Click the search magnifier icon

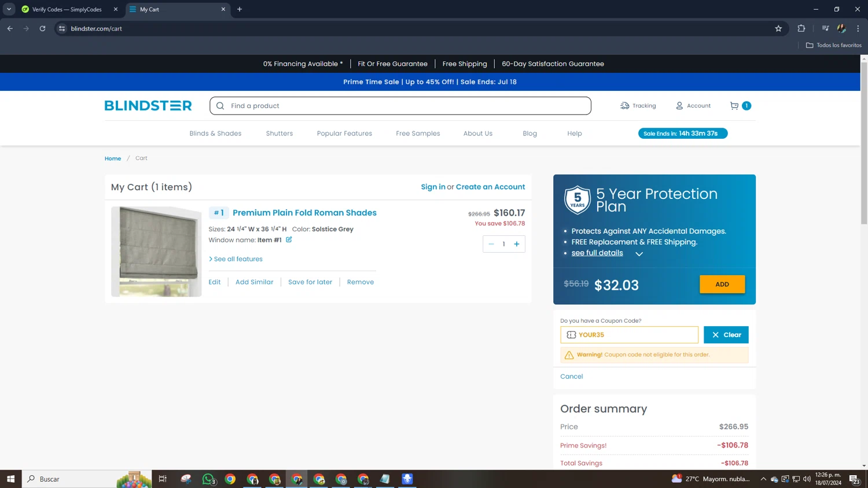[x=220, y=106]
